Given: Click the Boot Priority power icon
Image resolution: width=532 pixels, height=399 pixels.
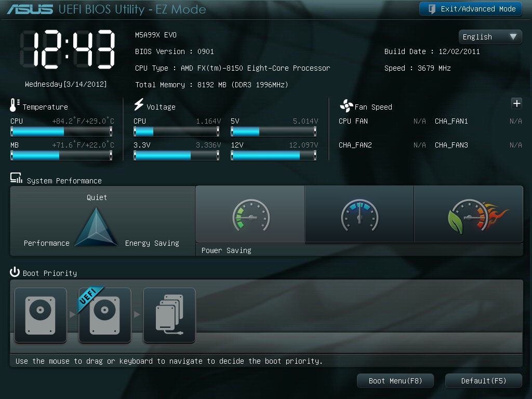Looking at the screenshot, I should [15, 272].
